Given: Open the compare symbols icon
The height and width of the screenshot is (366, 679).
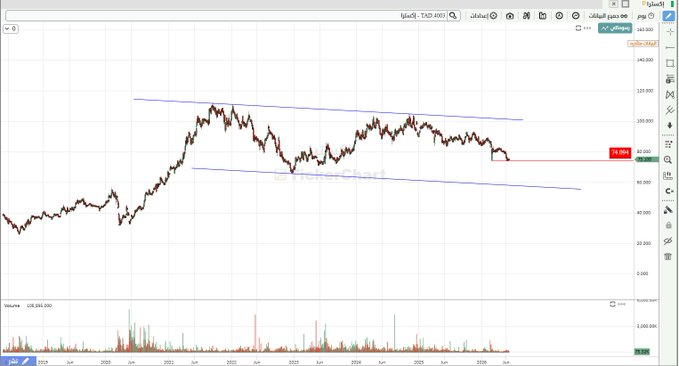Looking at the screenshot, I should point(526,16).
